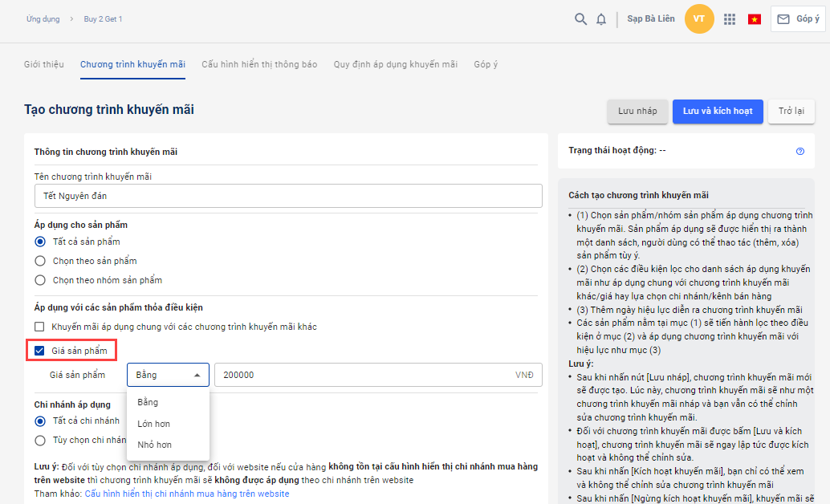Click the Lưu nháp button
This screenshot has width=830, height=504.
(637, 112)
